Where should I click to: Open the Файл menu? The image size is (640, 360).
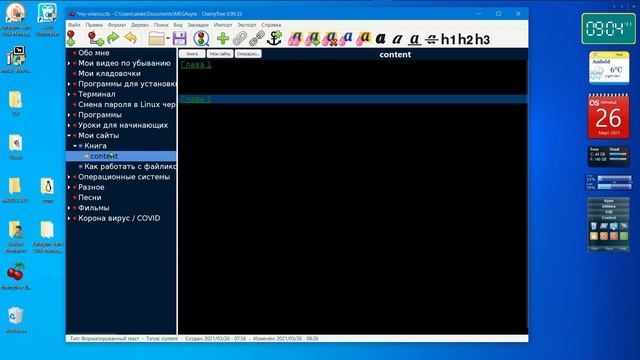74,25
